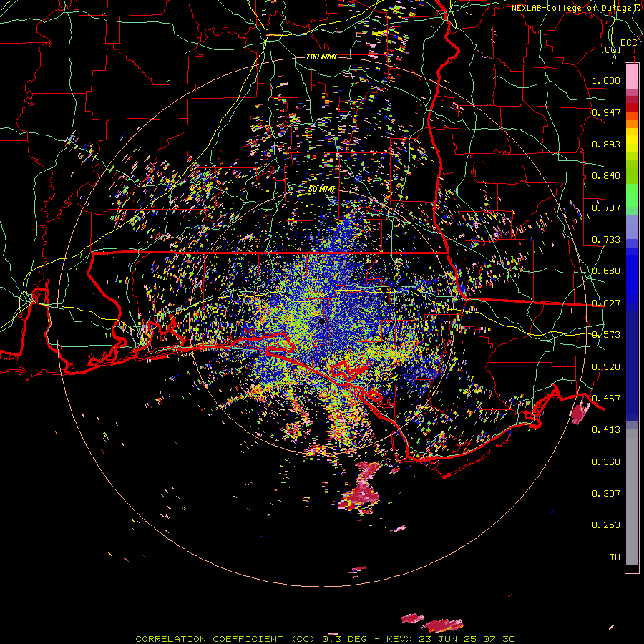644x644 pixels.
Task: Select the 1.000 value on the legend
Action: pos(606,80)
